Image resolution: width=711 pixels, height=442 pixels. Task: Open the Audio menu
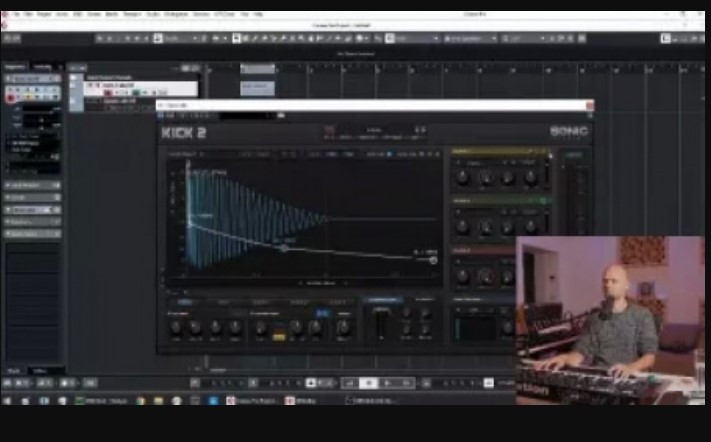coord(62,15)
